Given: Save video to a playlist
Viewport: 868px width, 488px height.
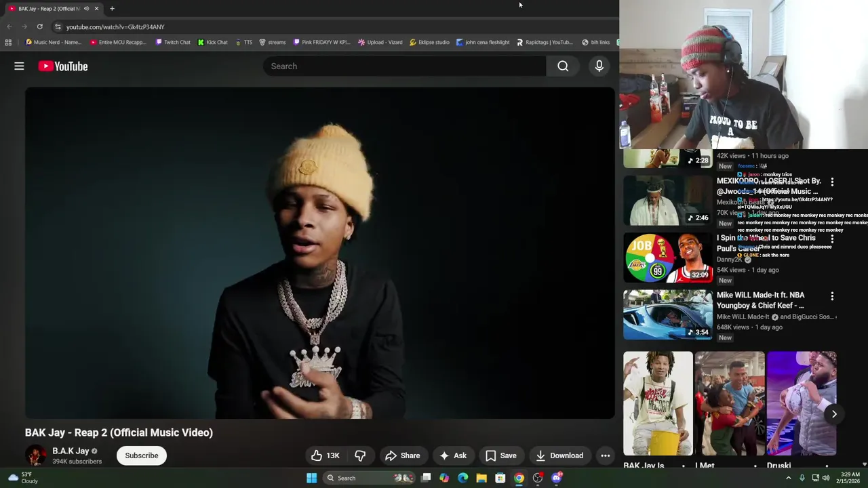Looking at the screenshot, I should click(x=500, y=455).
